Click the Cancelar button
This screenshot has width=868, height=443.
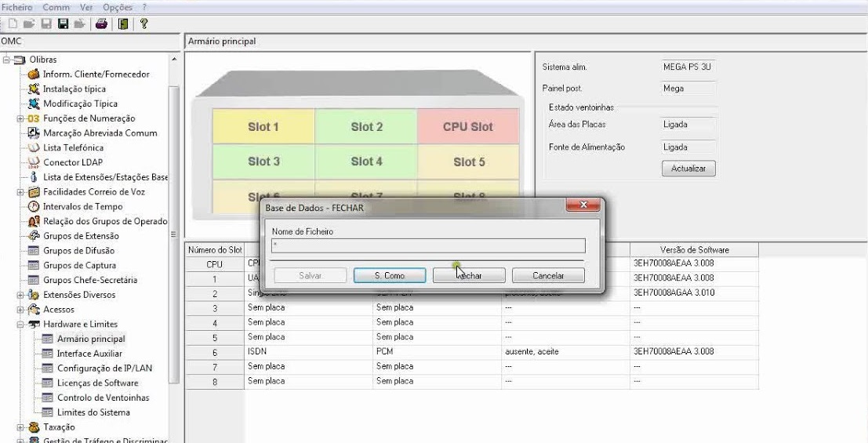pyautogui.click(x=548, y=275)
